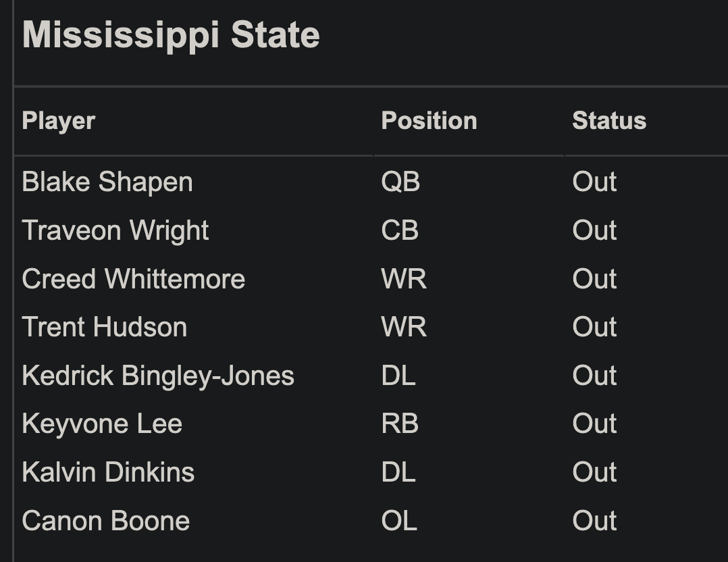Select Out status for Trent Hudson
728x562 pixels.
[594, 328]
